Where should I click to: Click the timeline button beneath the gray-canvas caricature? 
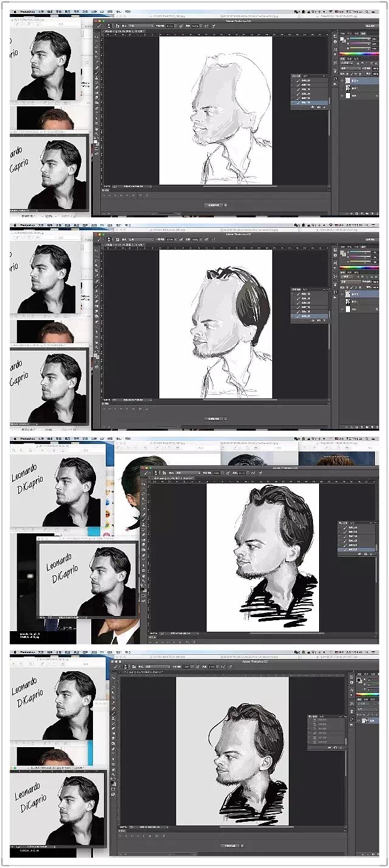coord(230,845)
